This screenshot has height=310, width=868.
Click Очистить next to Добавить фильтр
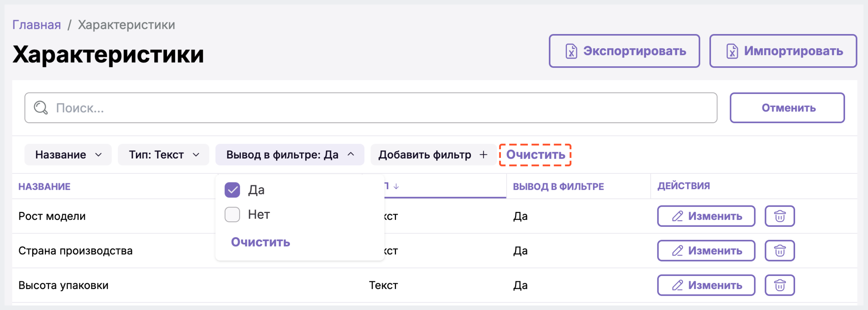pos(536,155)
